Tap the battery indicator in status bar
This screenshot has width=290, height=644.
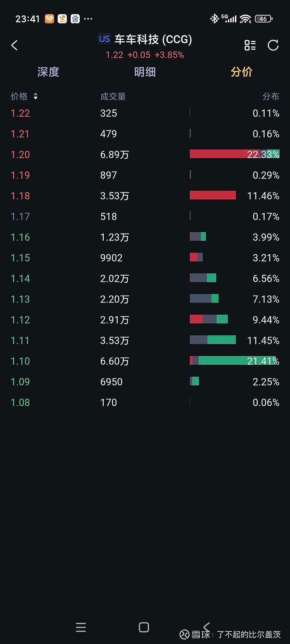click(x=264, y=19)
